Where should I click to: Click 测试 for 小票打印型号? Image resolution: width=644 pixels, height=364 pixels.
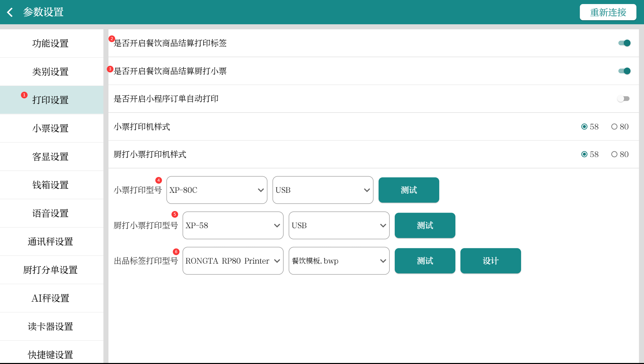pyautogui.click(x=409, y=190)
